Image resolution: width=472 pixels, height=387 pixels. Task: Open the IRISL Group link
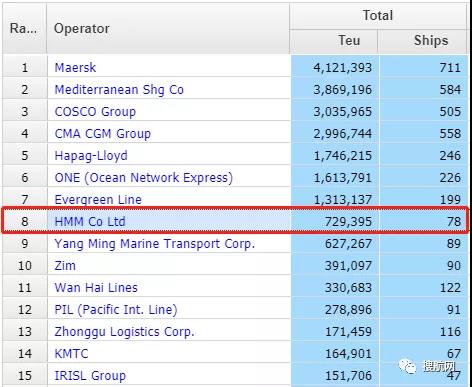[90, 376]
